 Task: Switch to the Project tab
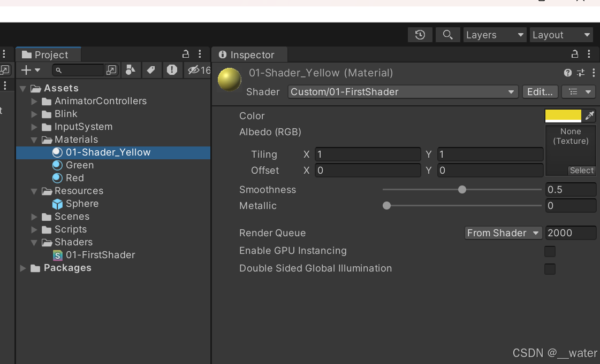48,55
